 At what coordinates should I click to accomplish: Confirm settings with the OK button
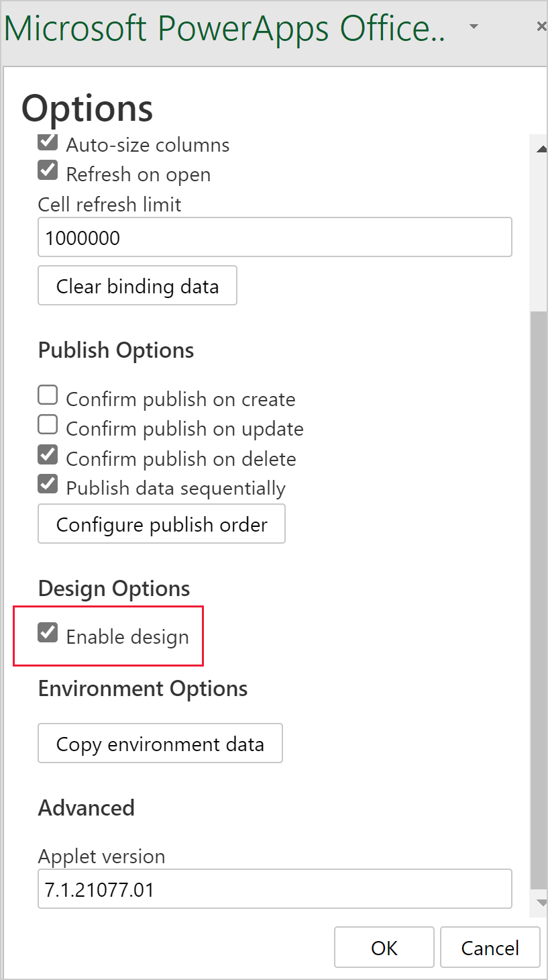(x=384, y=947)
